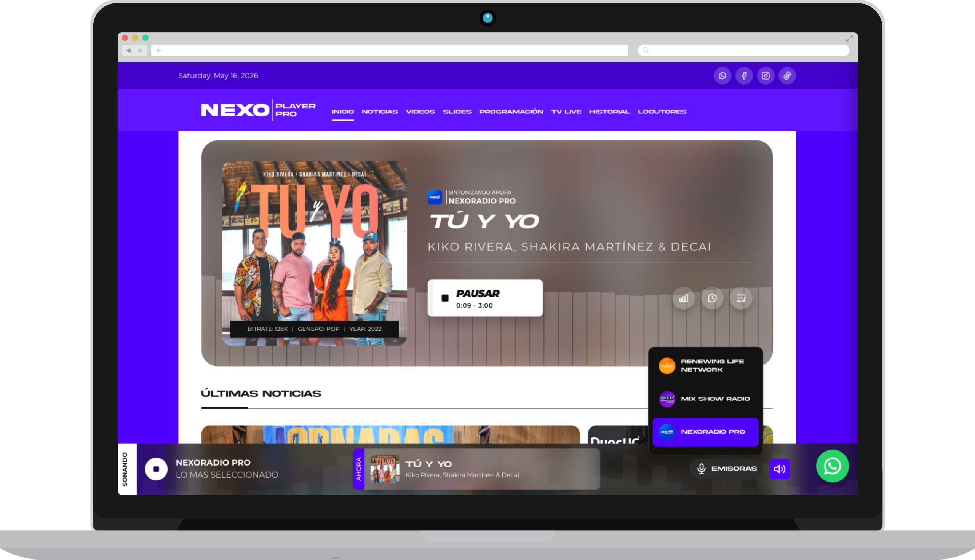The image size is (975, 560).
Task: Click the song title TÚ Y YO heading
Action: (484, 221)
